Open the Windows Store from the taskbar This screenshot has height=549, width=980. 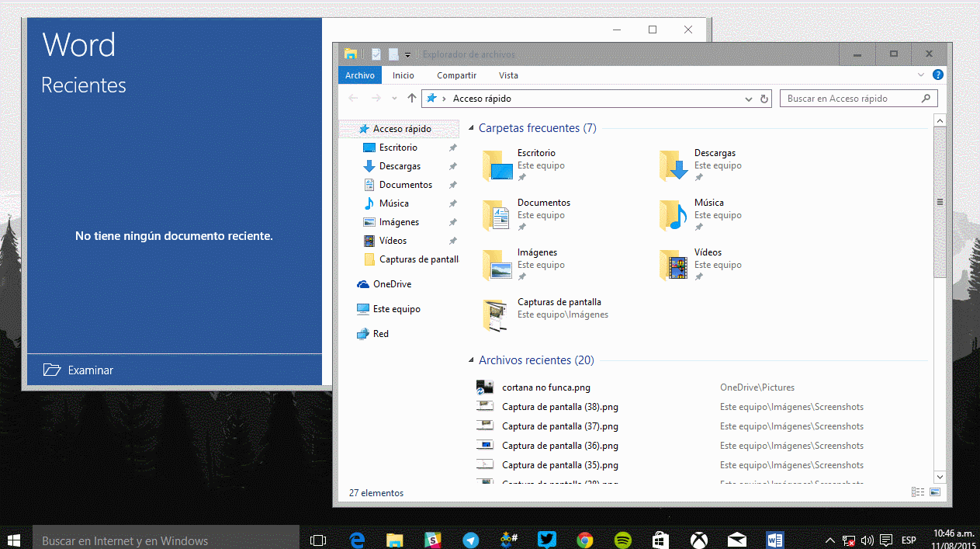pyautogui.click(x=661, y=540)
